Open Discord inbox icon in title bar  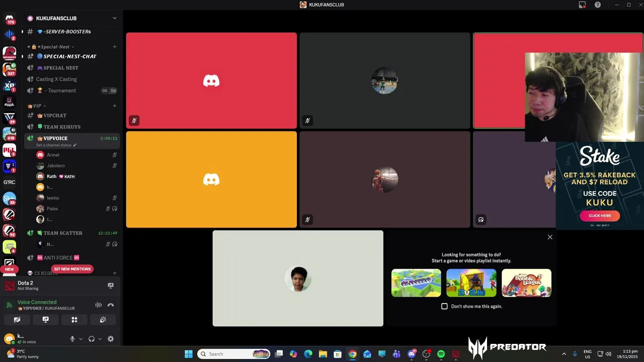pyautogui.click(x=582, y=5)
